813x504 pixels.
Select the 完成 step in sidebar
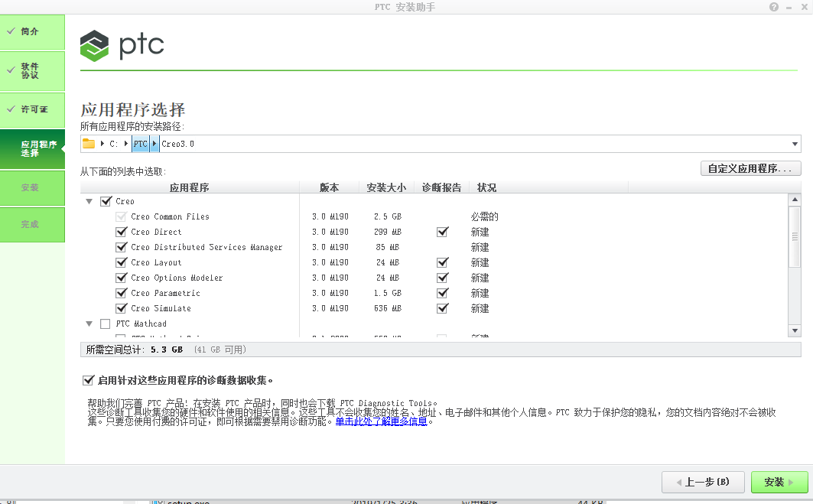pos(32,225)
